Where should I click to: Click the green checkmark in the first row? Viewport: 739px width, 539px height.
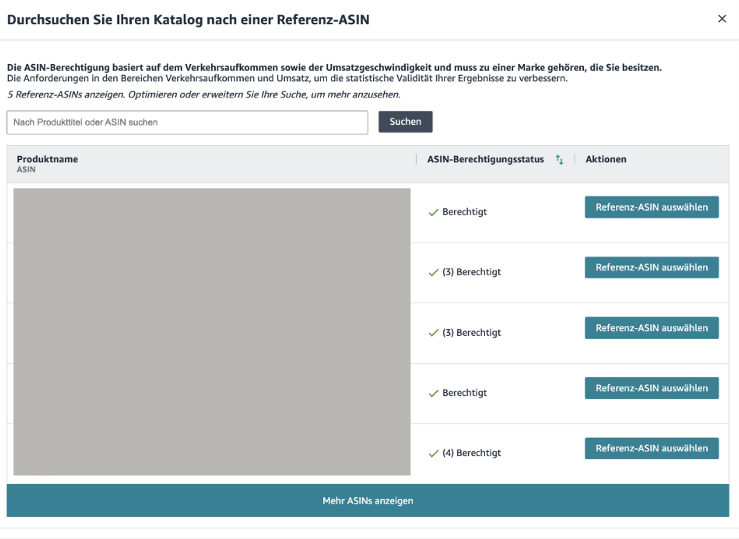(433, 212)
